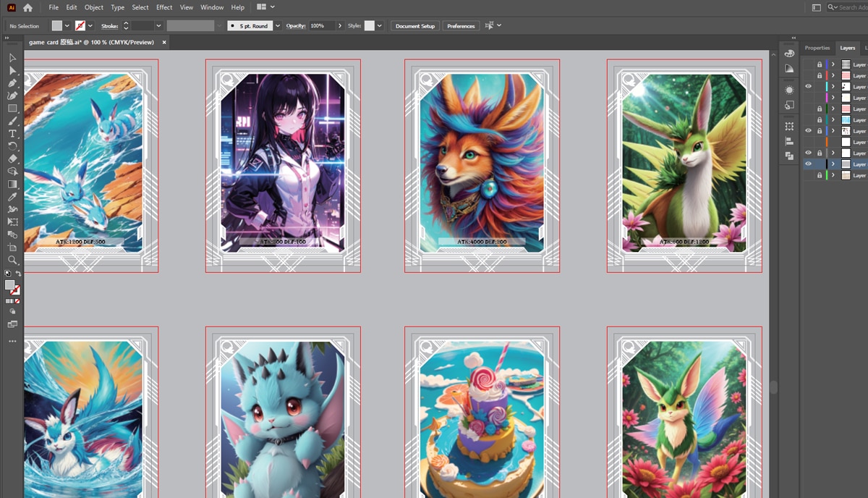Go to the Illustrator Home screen
Screen dimensions: 868x498
click(27, 7)
